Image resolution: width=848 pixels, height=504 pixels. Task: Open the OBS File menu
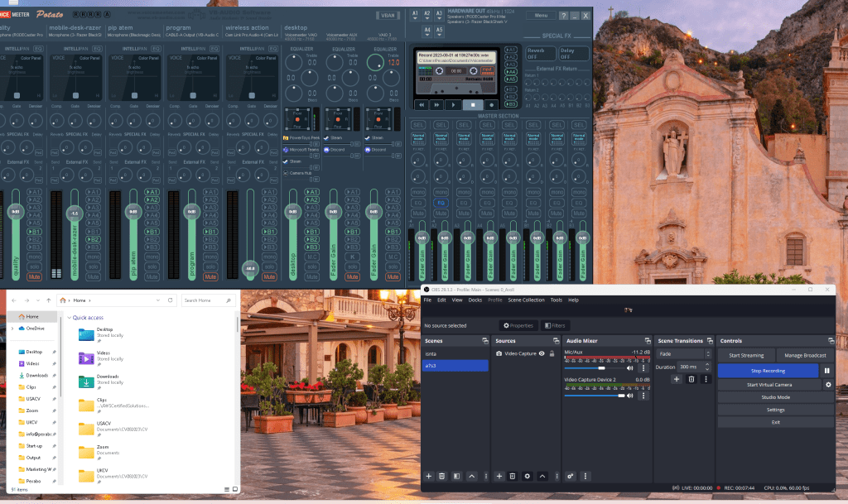click(x=427, y=300)
